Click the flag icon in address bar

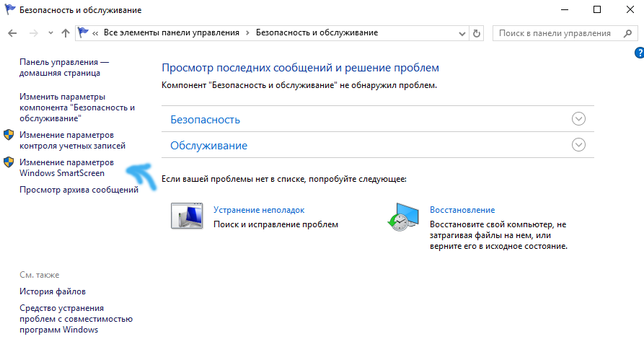coord(84,32)
